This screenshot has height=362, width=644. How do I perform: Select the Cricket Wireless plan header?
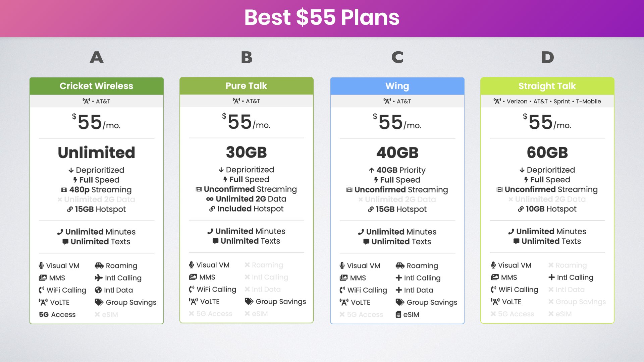tap(97, 86)
